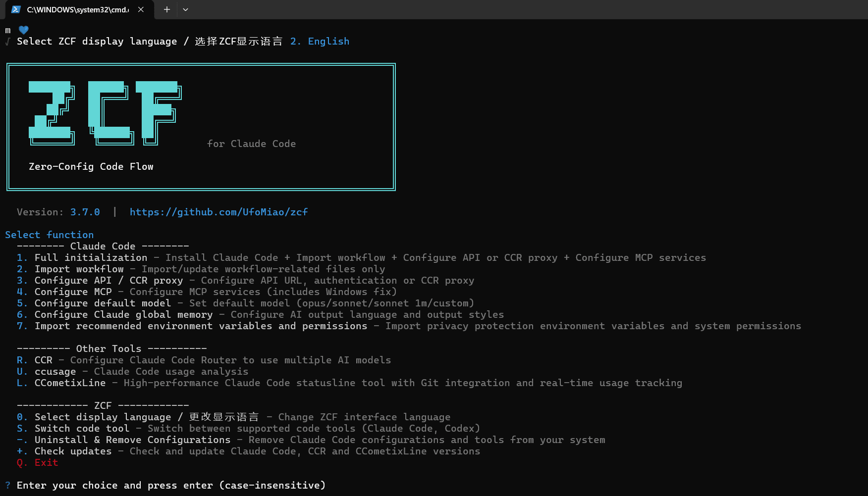Viewport: 868px width, 496px height.
Task: Click the 'Claude Code' section divider header
Action: click(103, 246)
